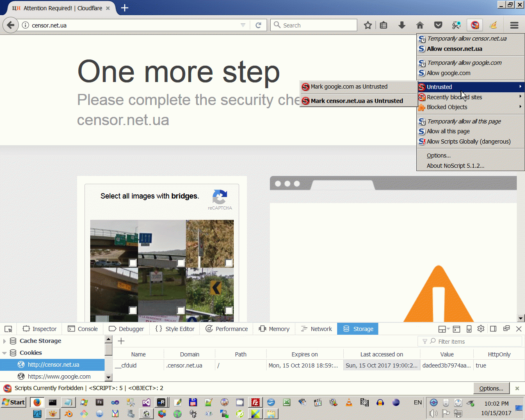The height and width of the screenshot is (420, 525).
Task: Switch to the Network tab in DevTools
Action: click(x=316, y=329)
